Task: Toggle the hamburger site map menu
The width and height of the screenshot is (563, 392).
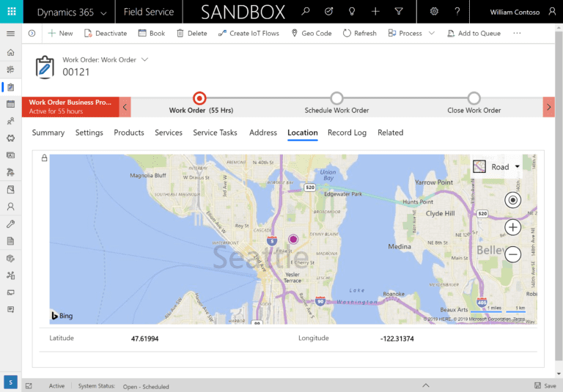Action: (x=11, y=34)
